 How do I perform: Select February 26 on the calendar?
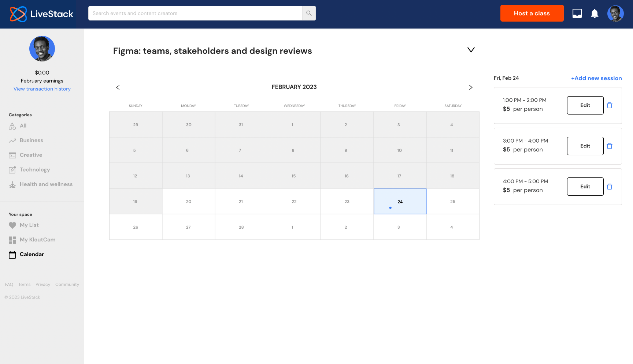point(136,227)
